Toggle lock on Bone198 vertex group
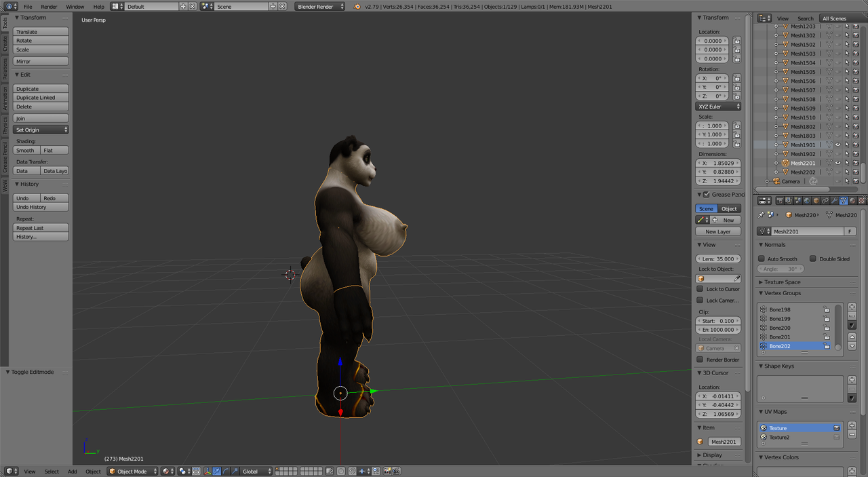 [x=827, y=309]
